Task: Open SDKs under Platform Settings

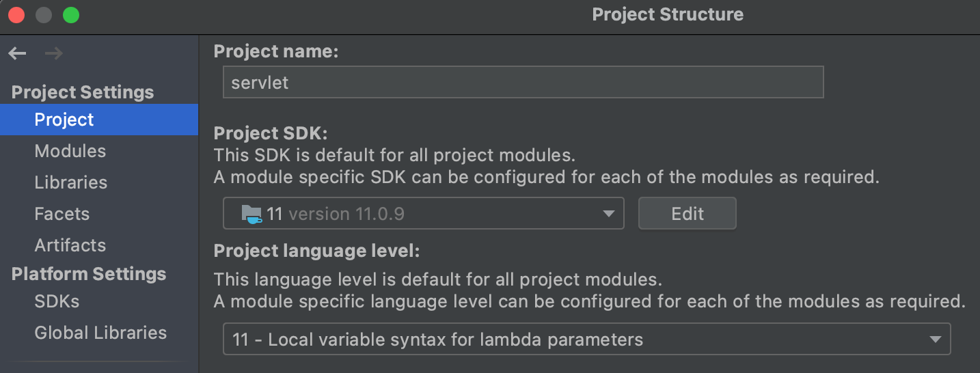Action: point(57,301)
